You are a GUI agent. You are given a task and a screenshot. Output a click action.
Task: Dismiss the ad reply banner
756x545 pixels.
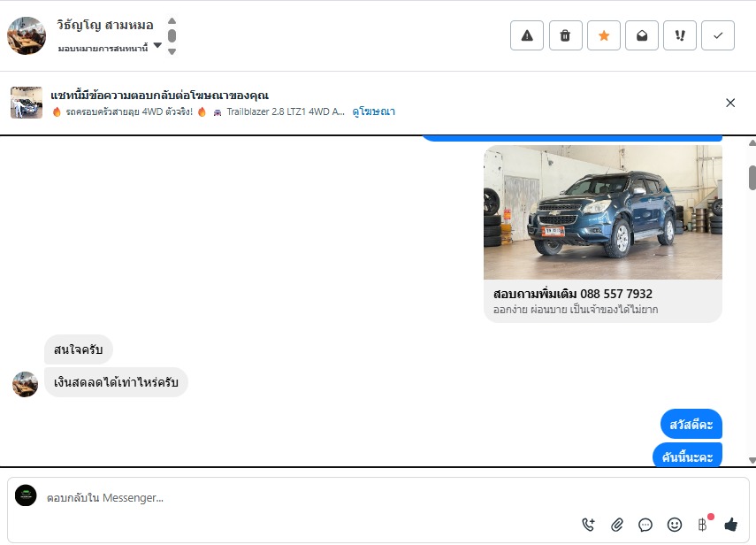tap(730, 103)
